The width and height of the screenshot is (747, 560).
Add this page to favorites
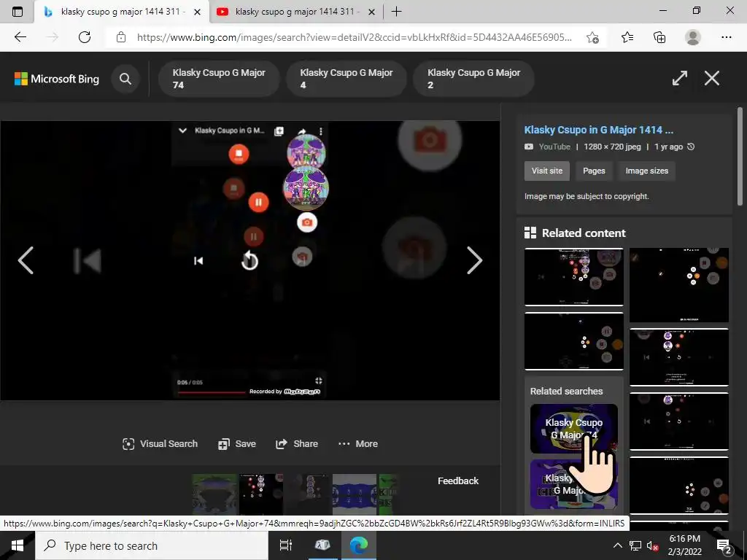[x=592, y=37]
